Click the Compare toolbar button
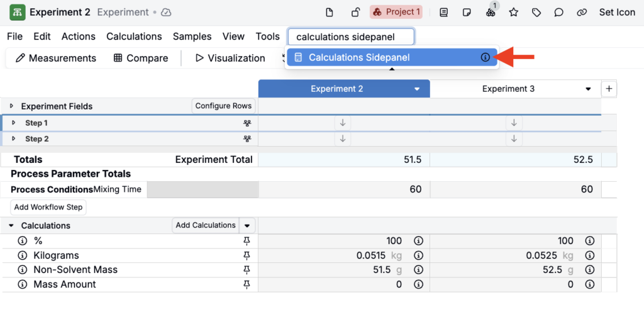Screen dimensions: 644x314 click(141, 59)
